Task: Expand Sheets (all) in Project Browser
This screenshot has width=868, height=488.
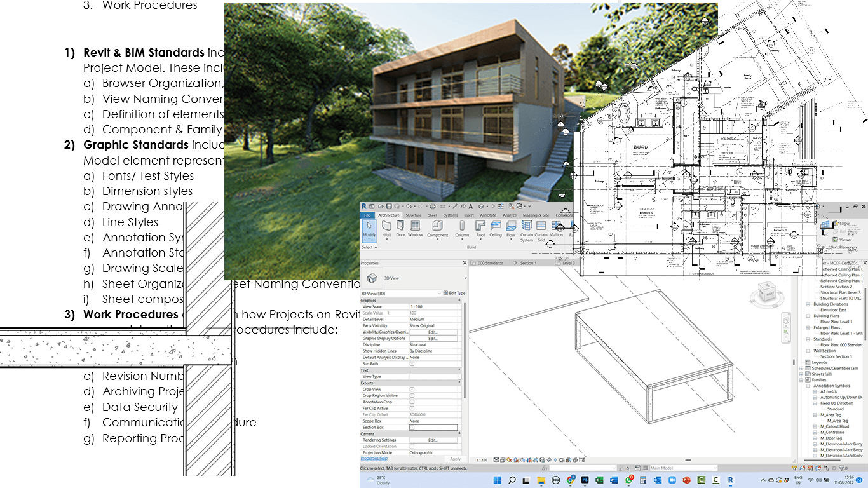Action: click(x=801, y=374)
